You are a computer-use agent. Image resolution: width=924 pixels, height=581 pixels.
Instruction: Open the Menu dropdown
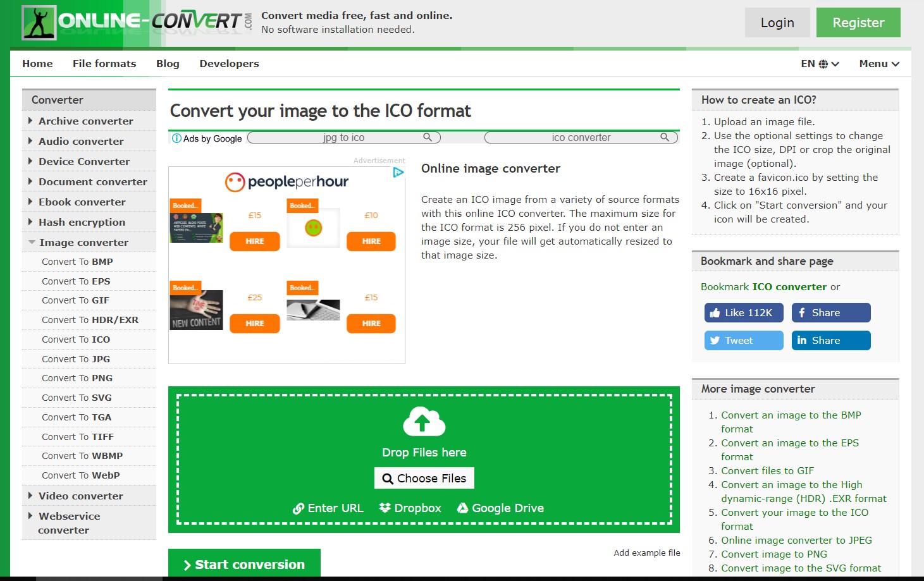point(879,64)
